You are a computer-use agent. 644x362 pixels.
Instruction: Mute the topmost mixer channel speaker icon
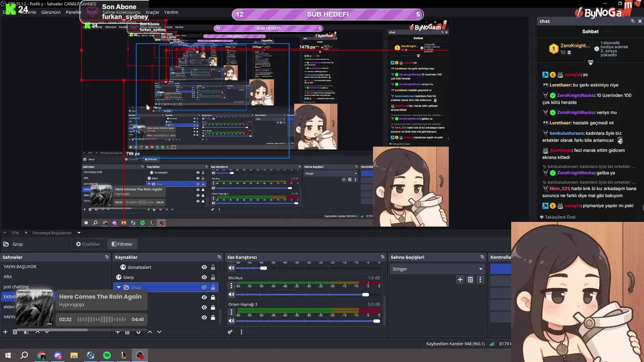(231, 268)
